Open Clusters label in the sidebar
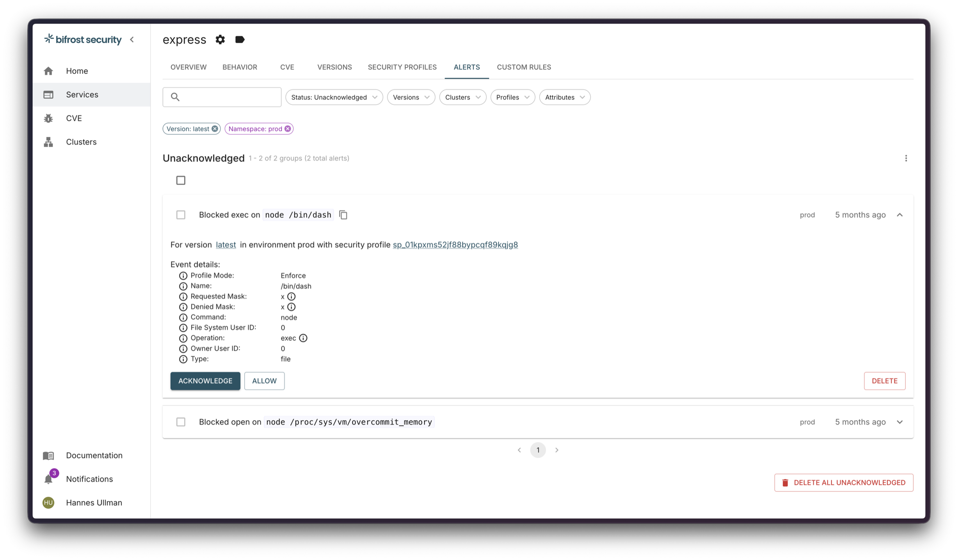The image size is (958, 560). coord(81,142)
